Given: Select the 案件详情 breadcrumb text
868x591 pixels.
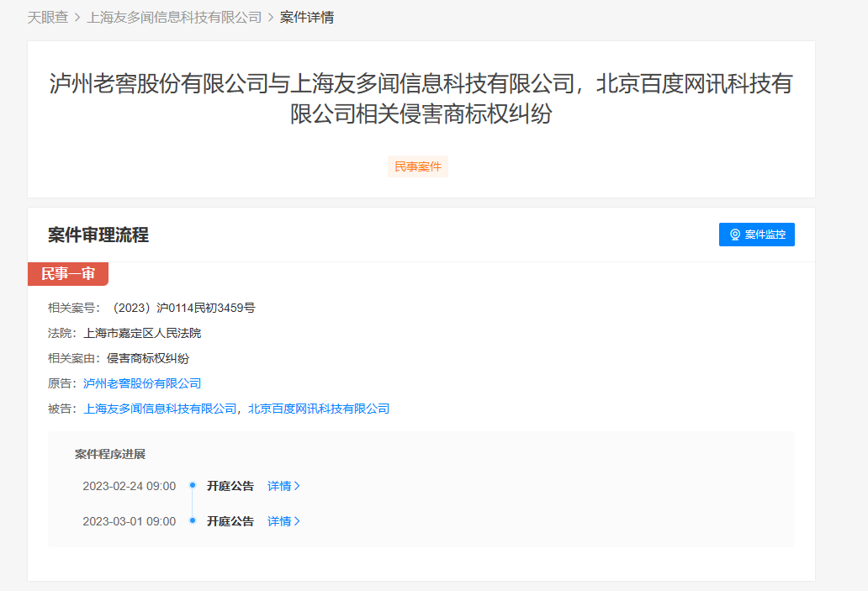Looking at the screenshot, I should tap(307, 18).
